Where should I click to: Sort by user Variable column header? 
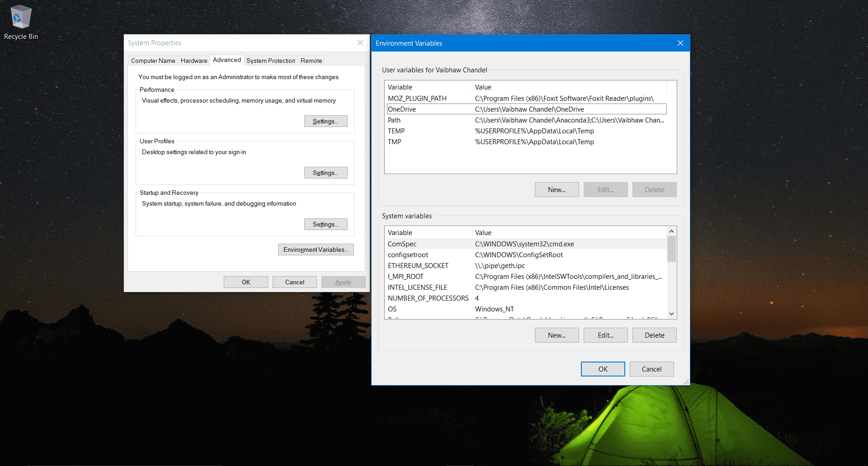coord(428,87)
